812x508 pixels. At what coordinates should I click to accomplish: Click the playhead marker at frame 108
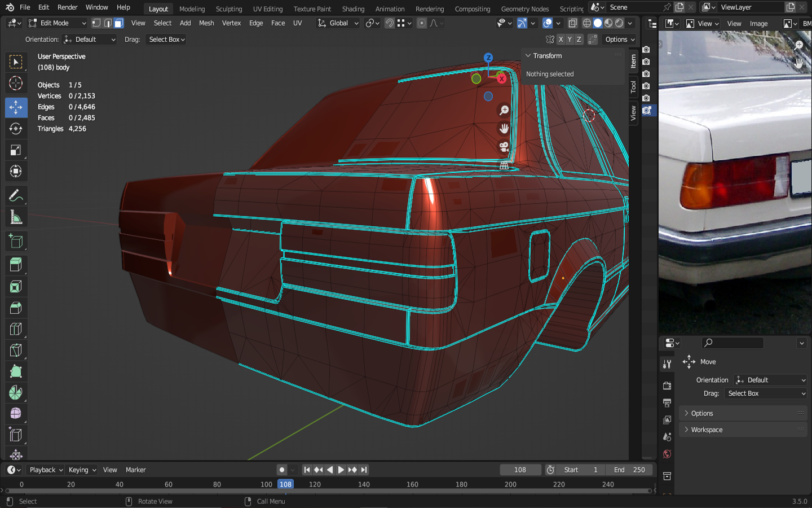286,484
